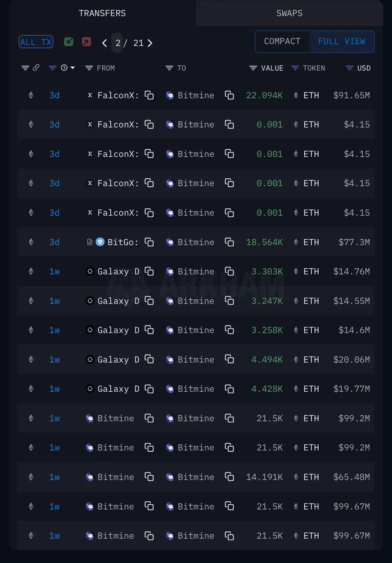The width and height of the screenshot is (392, 563).
Task: Open Ethereum transaction icon of 14.191K row
Action: point(31,477)
